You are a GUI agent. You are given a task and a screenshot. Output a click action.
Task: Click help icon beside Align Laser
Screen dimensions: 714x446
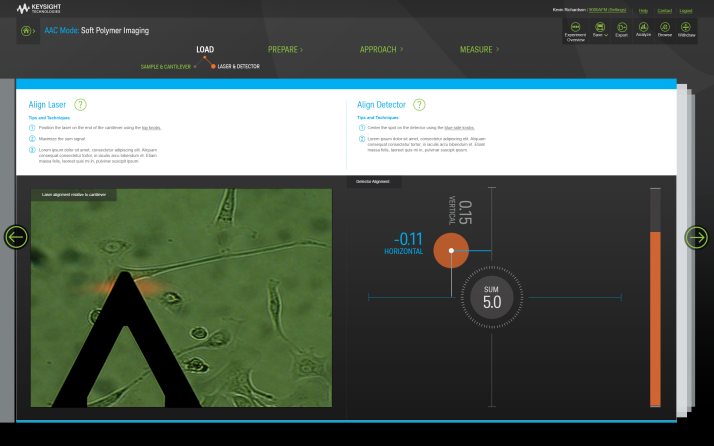point(80,104)
